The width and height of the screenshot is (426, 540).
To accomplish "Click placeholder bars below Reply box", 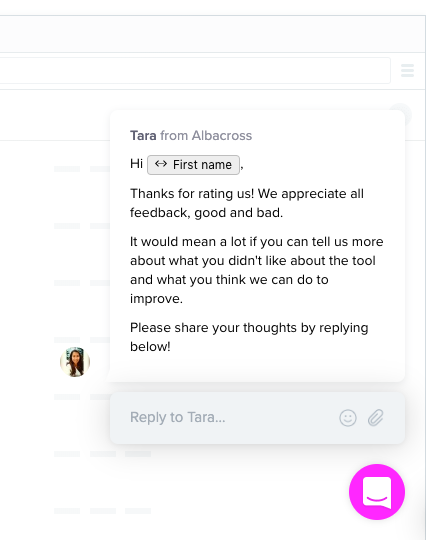I will pyautogui.click(x=103, y=454).
